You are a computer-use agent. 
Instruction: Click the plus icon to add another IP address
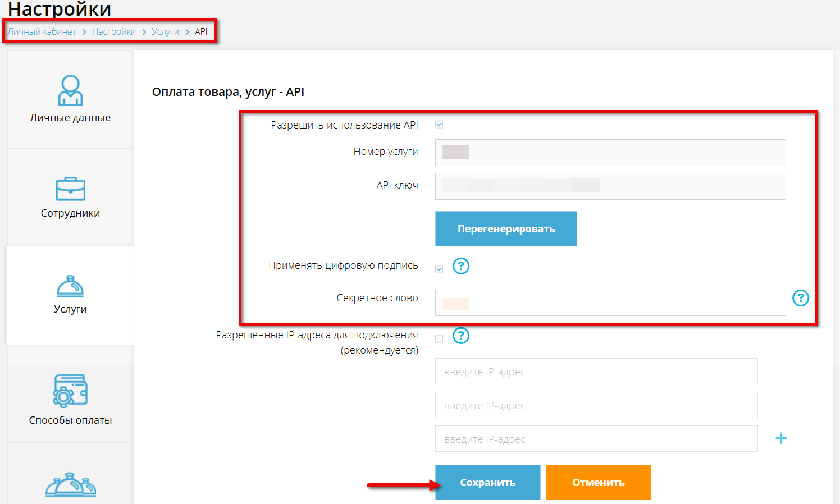click(781, 438)
